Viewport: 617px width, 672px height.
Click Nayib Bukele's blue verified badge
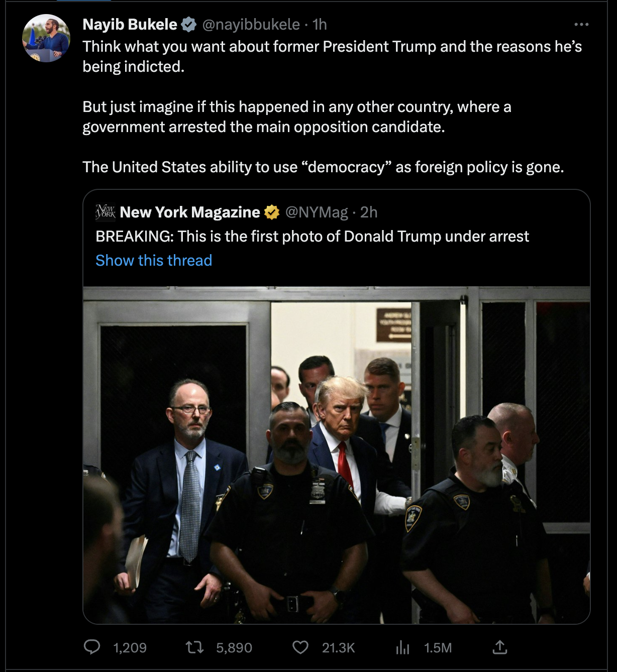tap(189, 24)
